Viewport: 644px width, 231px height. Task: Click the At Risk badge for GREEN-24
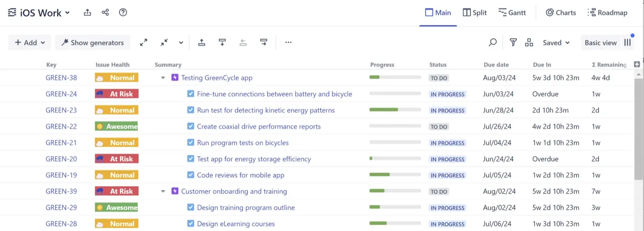pyautogui.click(x=117, y=94)
